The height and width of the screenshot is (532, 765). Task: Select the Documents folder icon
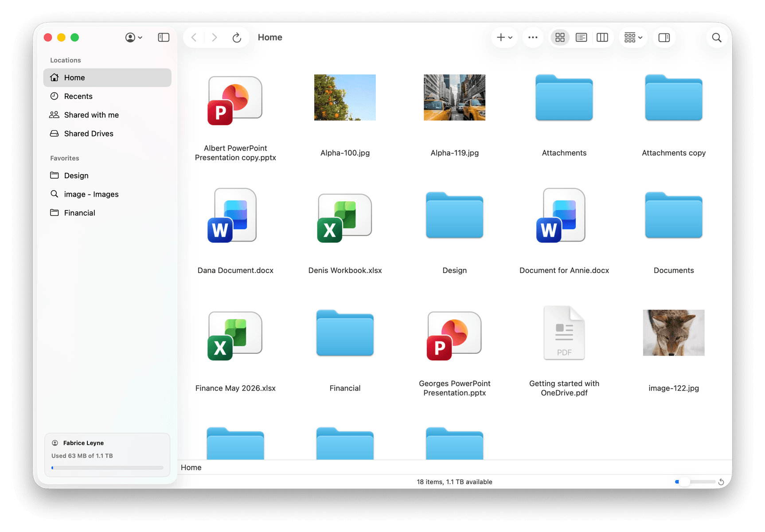(673, 215)
